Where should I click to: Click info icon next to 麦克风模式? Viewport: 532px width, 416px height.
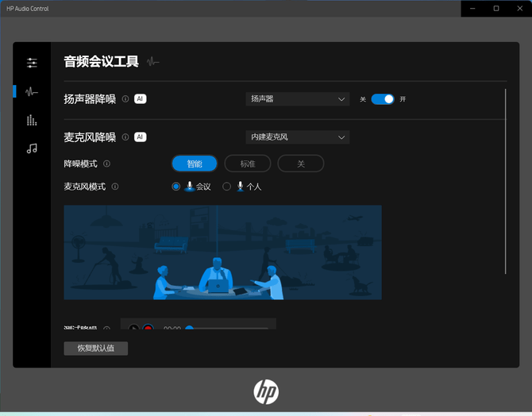pyautogui.click(x=115, y=187)
